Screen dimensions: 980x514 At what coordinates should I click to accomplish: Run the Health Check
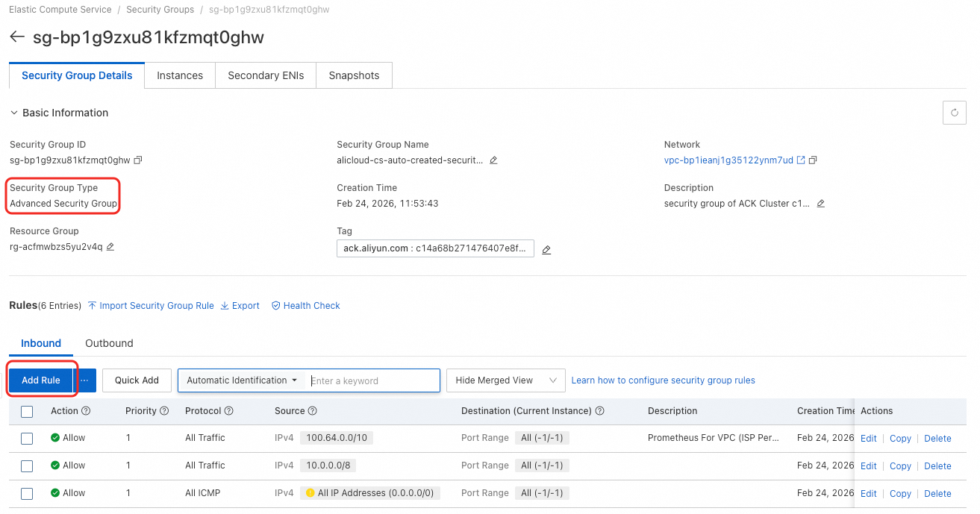(x=306, y=306)
